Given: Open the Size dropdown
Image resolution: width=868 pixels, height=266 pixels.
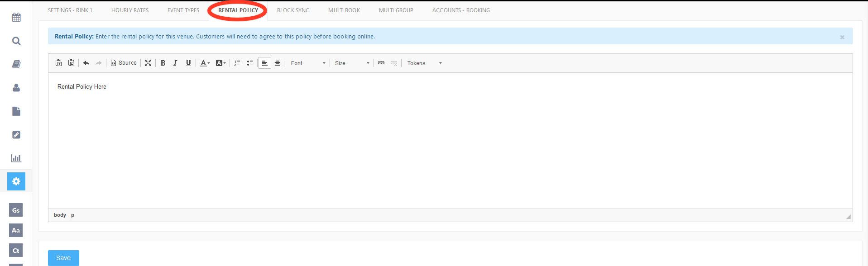Looking at the screenshot, I should click(x=352, y=63).
